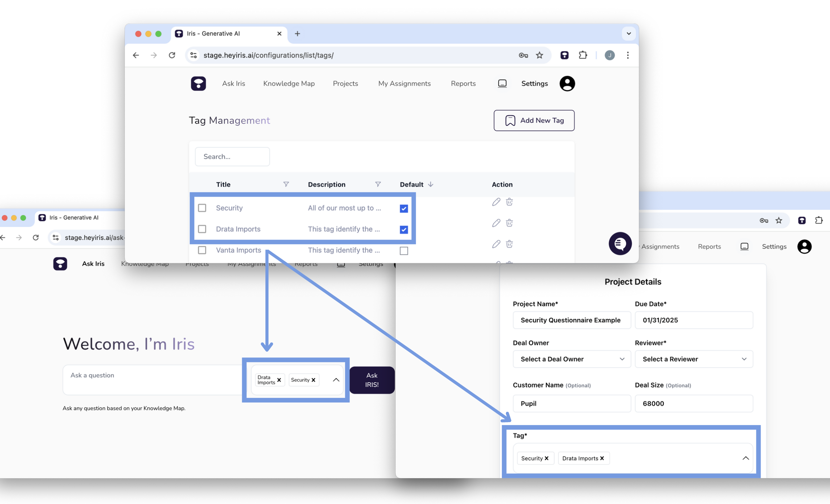
Task: Remove Drata Imports chip in Project Details Tag field
Action: tap(602, 458)
